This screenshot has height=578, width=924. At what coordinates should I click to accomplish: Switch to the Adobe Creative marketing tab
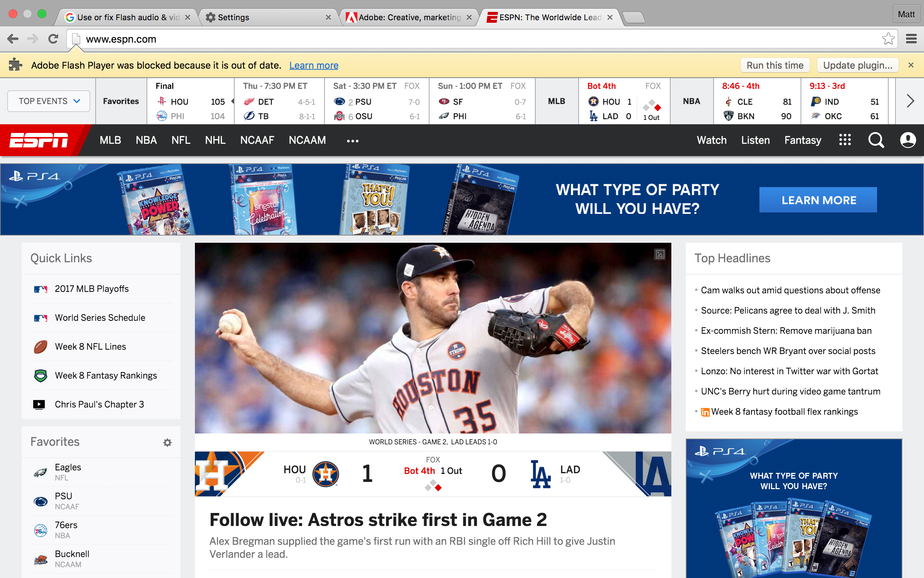pyautogui.click(x=409, y=17)
